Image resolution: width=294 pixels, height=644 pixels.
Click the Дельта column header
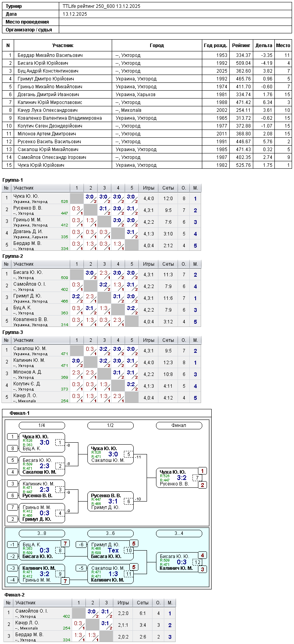pos(264,46)
